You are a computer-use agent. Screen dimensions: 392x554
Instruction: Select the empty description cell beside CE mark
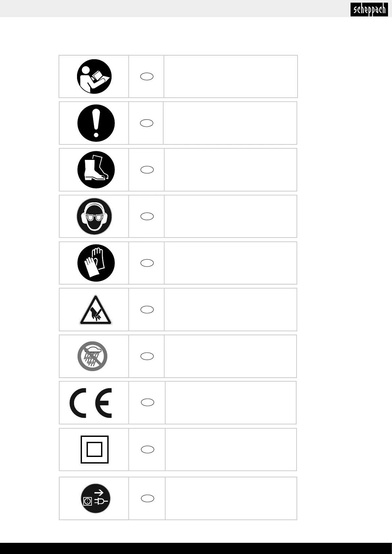tap(231, 403)
